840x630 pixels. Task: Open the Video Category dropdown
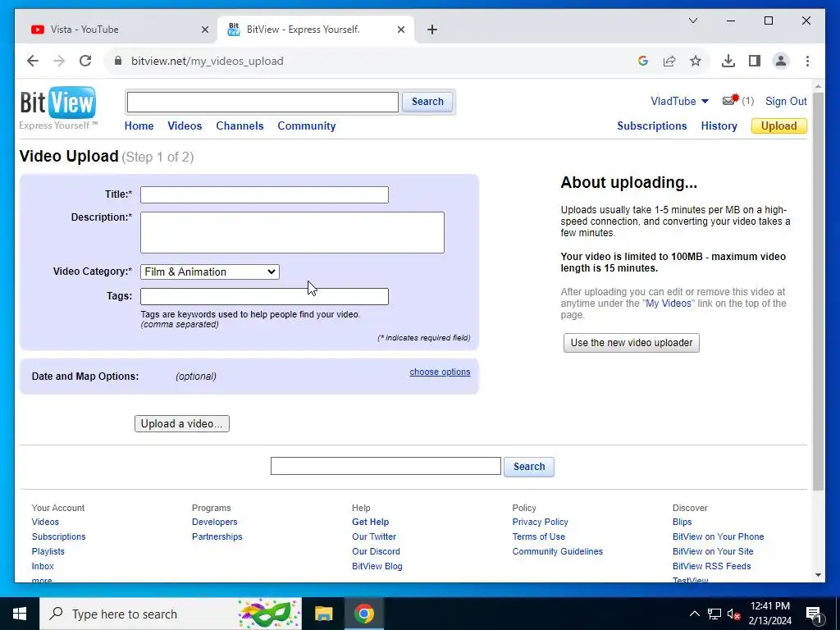[x=209, y=272]
